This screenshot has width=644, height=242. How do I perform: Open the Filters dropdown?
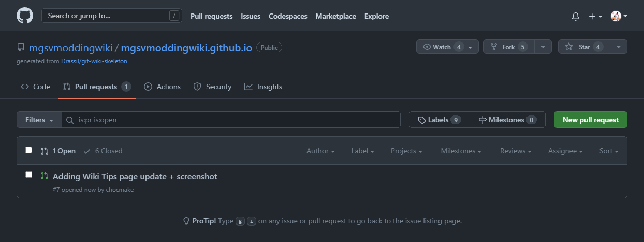tap(39, 120)
